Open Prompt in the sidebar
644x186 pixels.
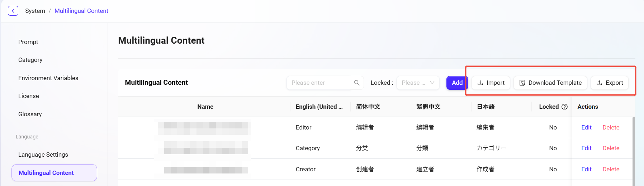28,42
